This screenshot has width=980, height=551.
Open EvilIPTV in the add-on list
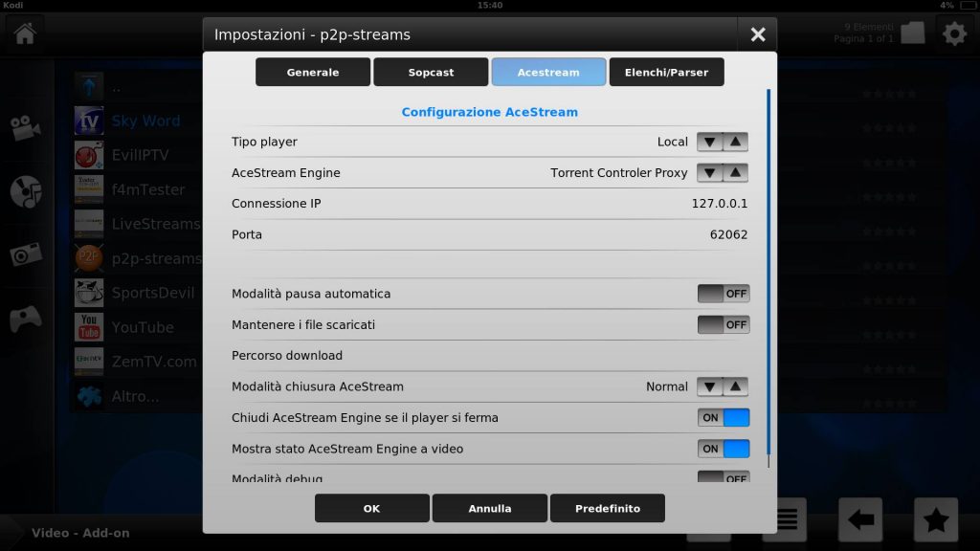coord(140,155)
